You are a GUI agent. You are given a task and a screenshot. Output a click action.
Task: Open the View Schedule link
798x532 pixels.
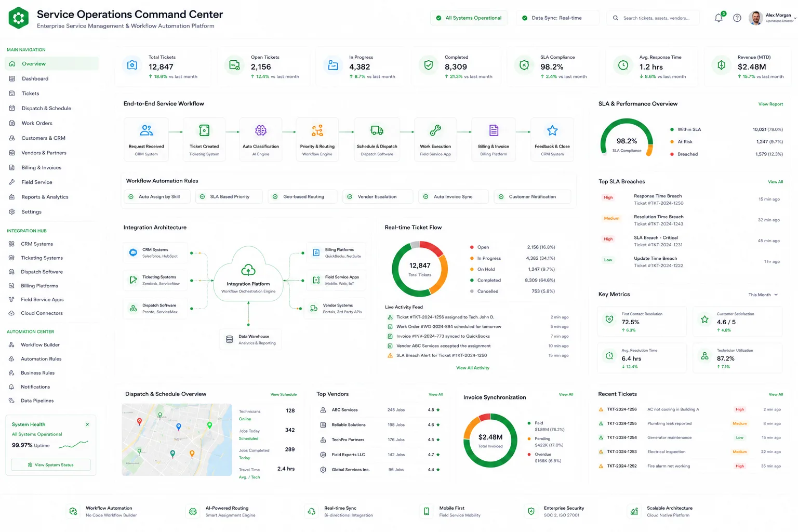(284, 394)
